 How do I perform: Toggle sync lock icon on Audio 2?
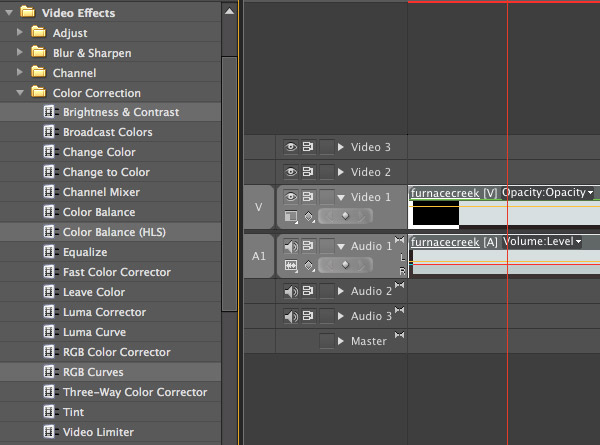(308, 291)
